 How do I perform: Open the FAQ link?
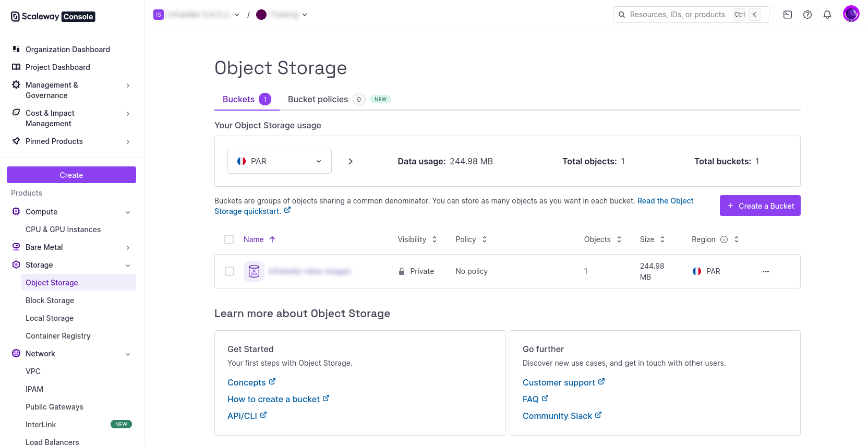(x=536, y=399)
